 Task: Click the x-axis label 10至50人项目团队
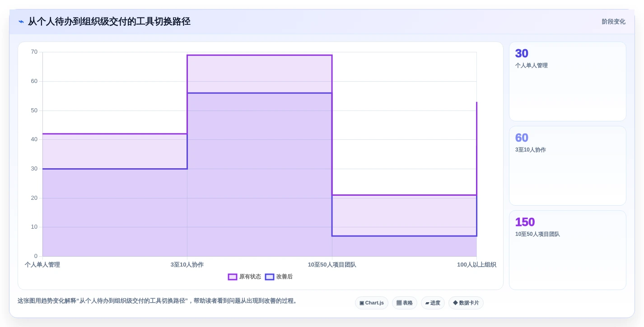[x=332, y=265]
